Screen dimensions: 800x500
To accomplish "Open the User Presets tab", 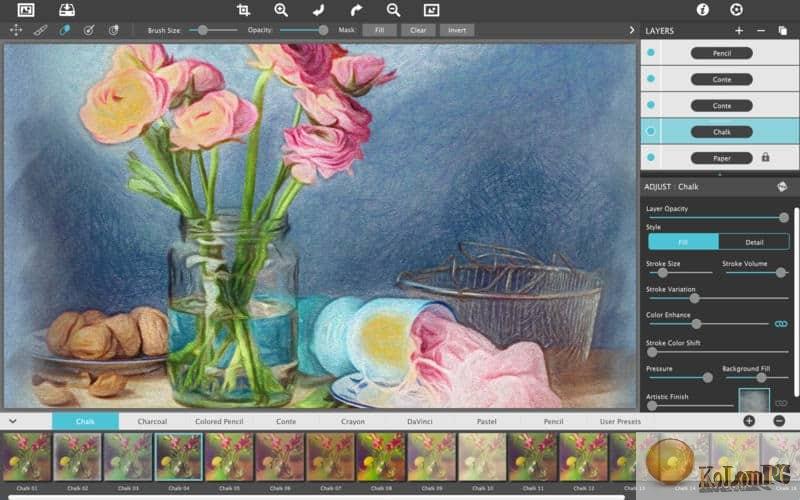I will 620,421.
